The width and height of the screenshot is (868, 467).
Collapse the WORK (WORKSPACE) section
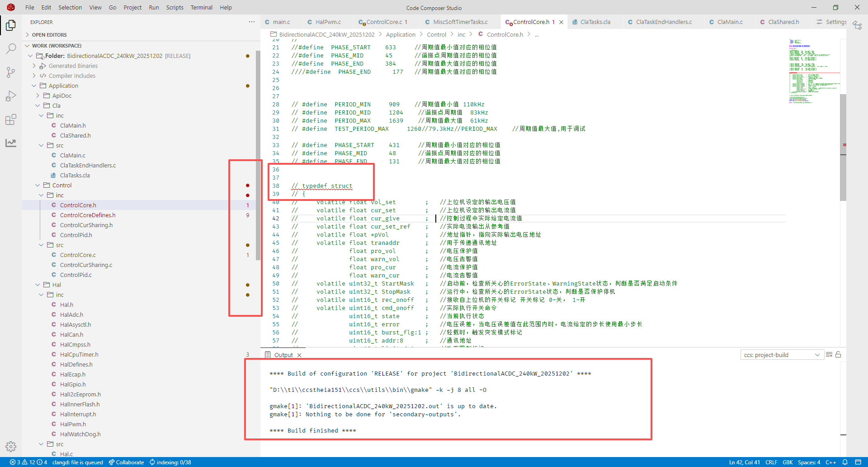pos(57,46)
